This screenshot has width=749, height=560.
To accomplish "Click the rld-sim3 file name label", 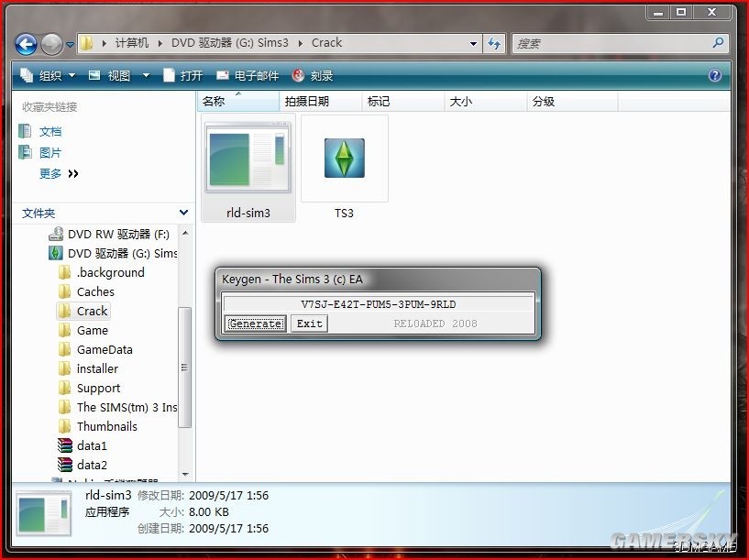I will click(248, 213).
